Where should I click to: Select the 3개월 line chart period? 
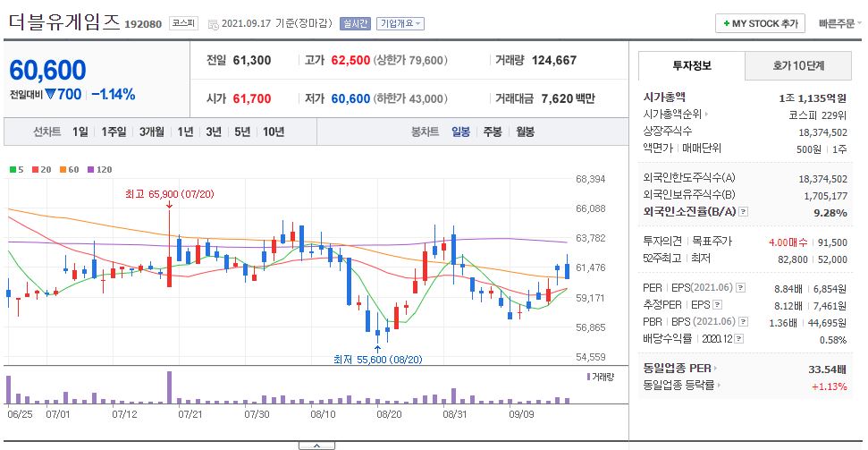152,132
